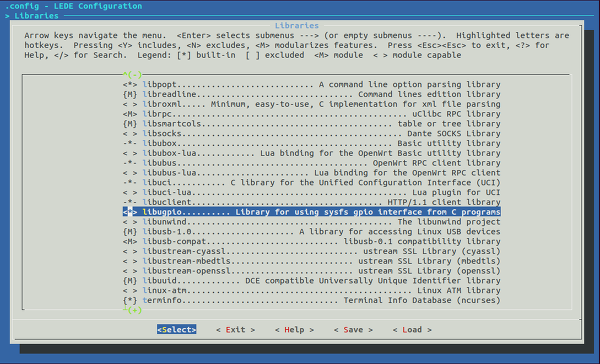Select the libuci UCI library row
Screen dimensions: 600x364
[x=321, y=183]
